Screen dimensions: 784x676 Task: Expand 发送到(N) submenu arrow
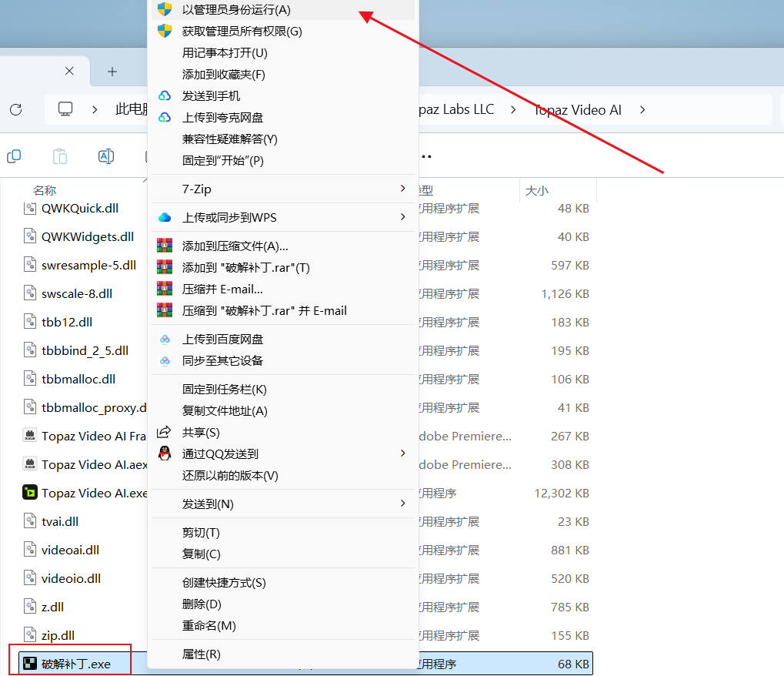pos(403,503)
